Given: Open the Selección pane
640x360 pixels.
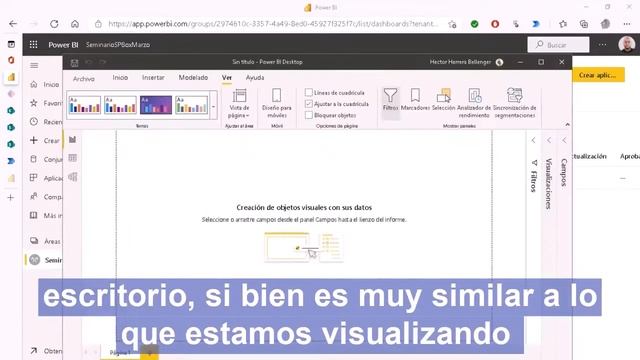Looking at the screenshot, I should [443, 100].
